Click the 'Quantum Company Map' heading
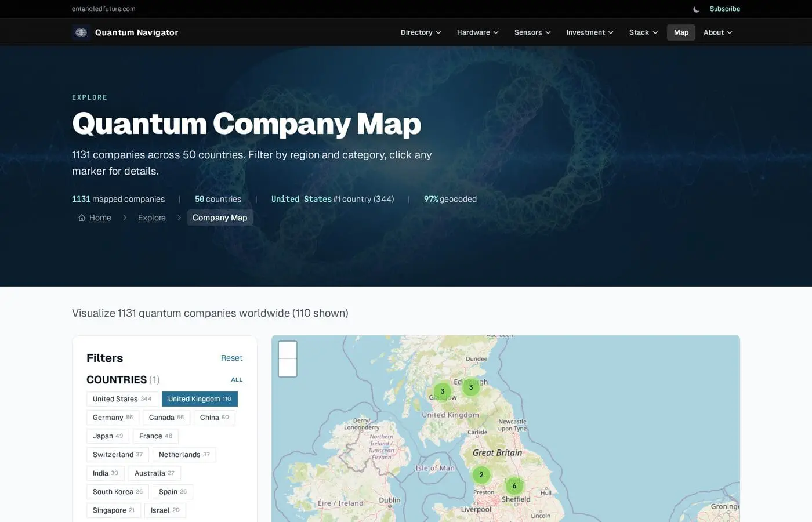Image resolution: width=812 pixels, height=522 pixels. point(246,124)
